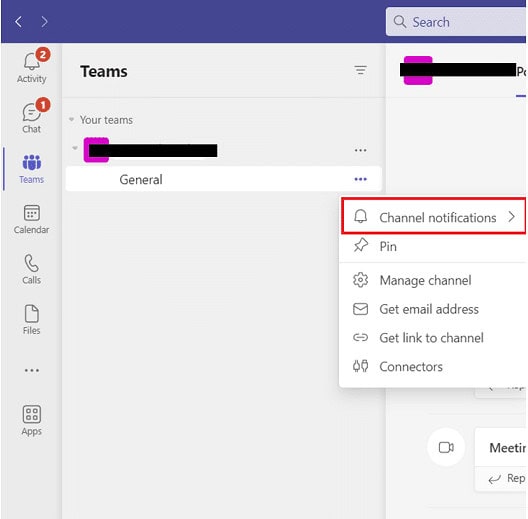The width and height of the screenshot is (528, 519).
Task: Open the Apps store
Action: point(32,420)
